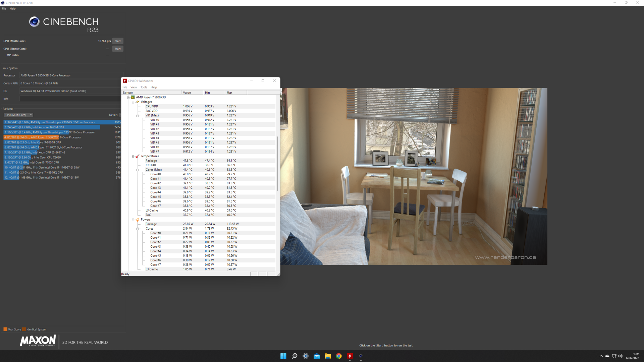
Task: Collapse the Temperatures tree node
Action: tap(133, 156)
